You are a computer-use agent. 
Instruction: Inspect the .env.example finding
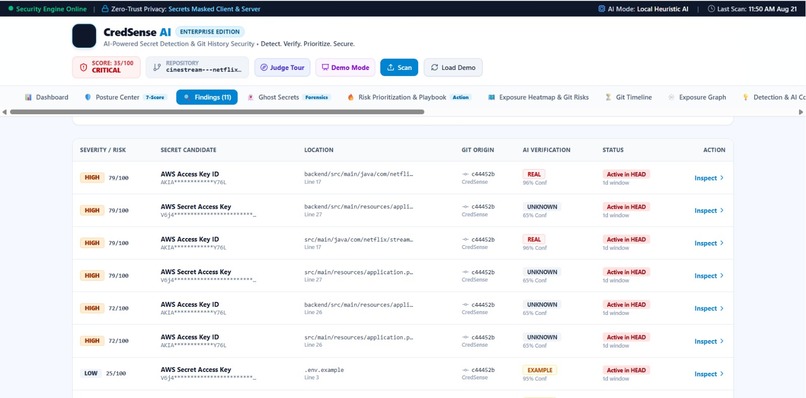(x=709, y=374)
